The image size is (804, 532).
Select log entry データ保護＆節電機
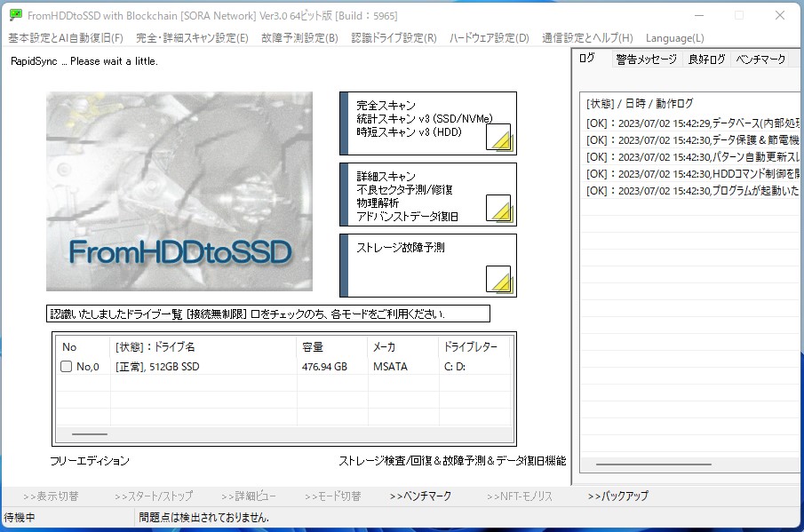692,140
